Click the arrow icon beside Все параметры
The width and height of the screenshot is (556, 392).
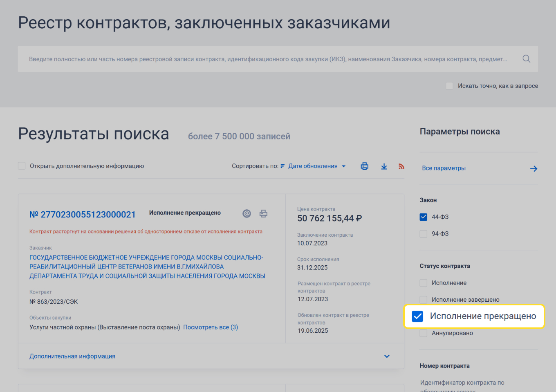pos(534,168)
